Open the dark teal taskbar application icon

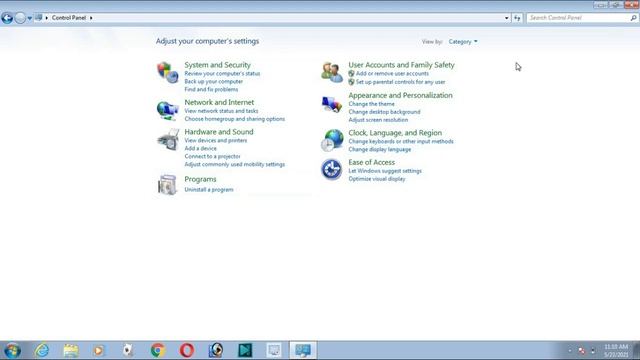(x=245, y=351)
